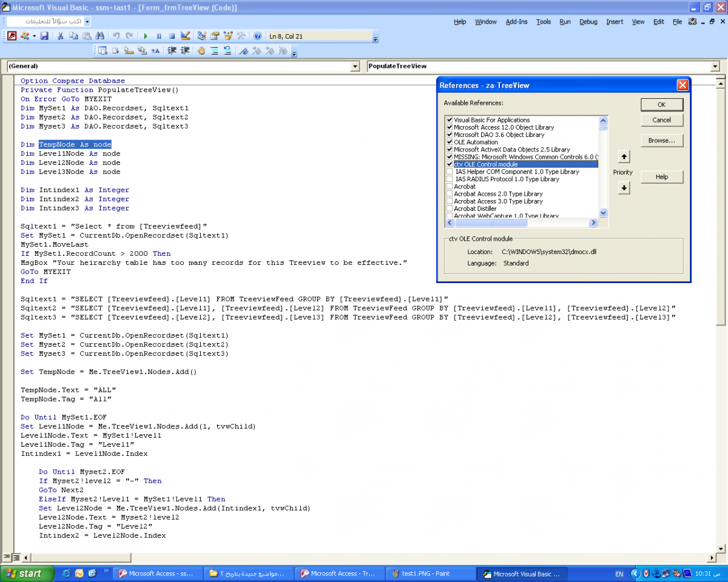Open the Run menu

click(565, 22)
